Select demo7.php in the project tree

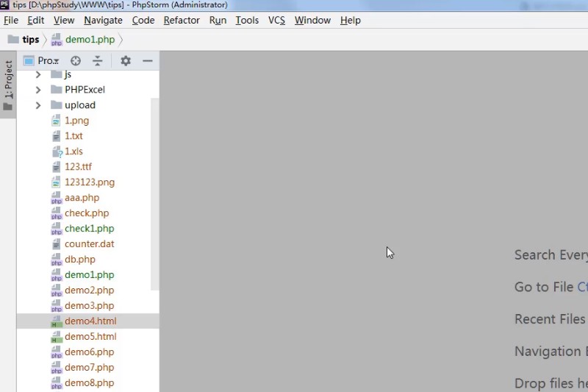[89, 367]
